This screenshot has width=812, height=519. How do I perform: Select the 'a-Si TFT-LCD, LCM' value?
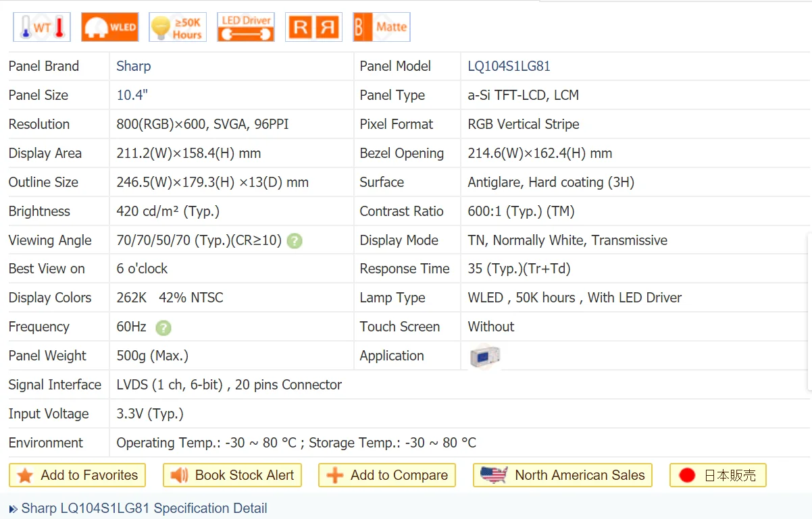pos(524,95)
